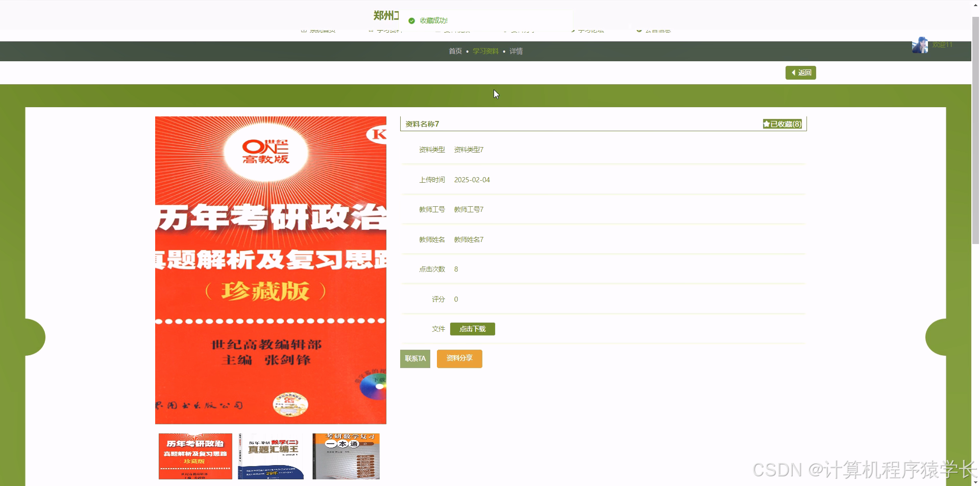Click the icon next to 学习资料 in navbar
The height and width of the screenshot is (486, 980).
(371, 30)
